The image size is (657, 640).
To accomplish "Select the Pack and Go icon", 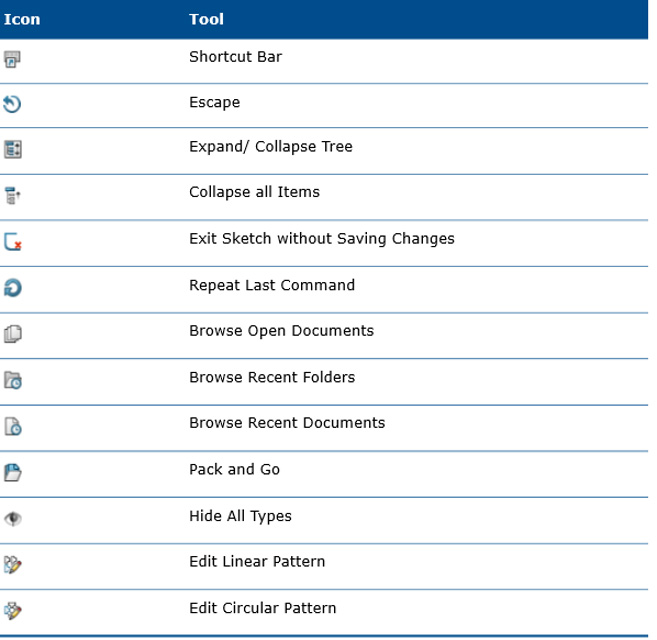I will (13, 472).
